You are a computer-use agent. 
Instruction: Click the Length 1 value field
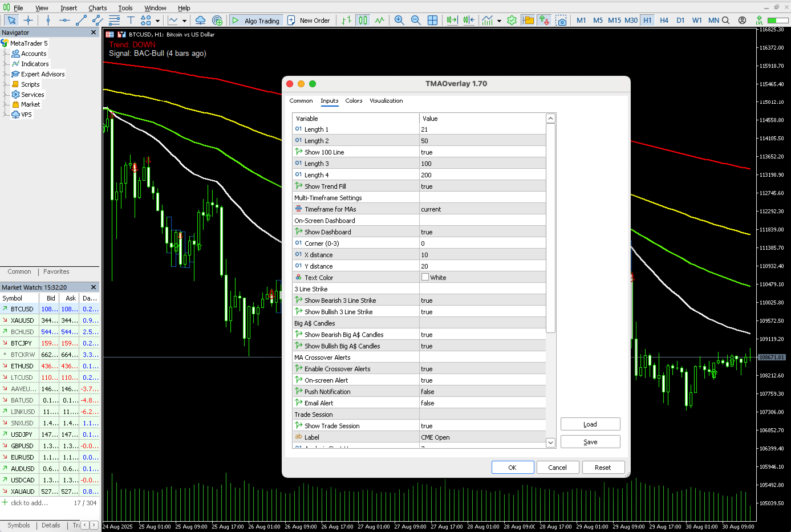pos(482,129)
